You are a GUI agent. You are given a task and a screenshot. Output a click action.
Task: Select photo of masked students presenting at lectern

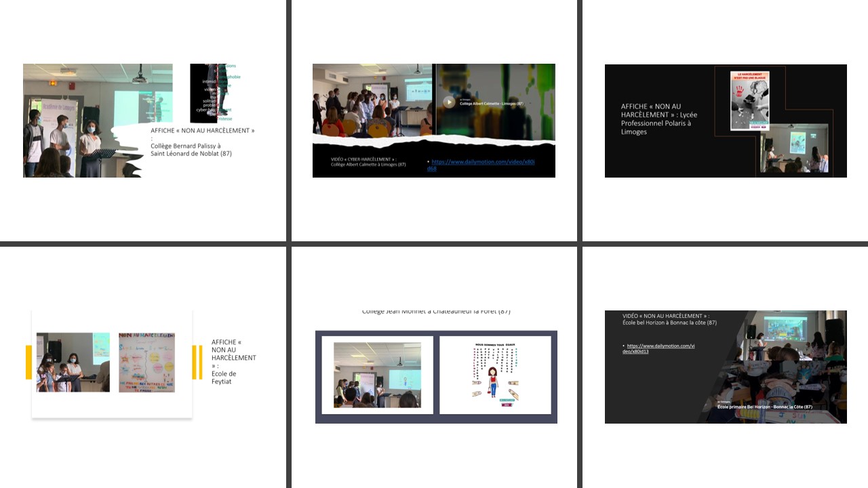pos(98,121)
